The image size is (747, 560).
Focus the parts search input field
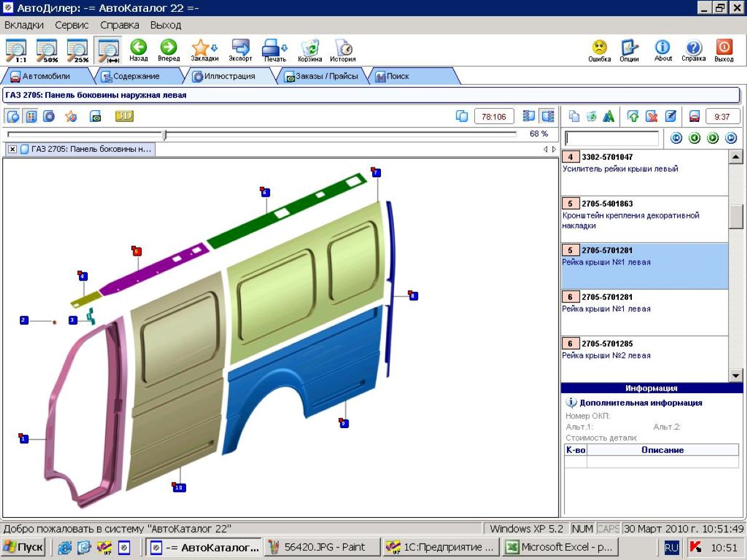[x=611, y=138]
